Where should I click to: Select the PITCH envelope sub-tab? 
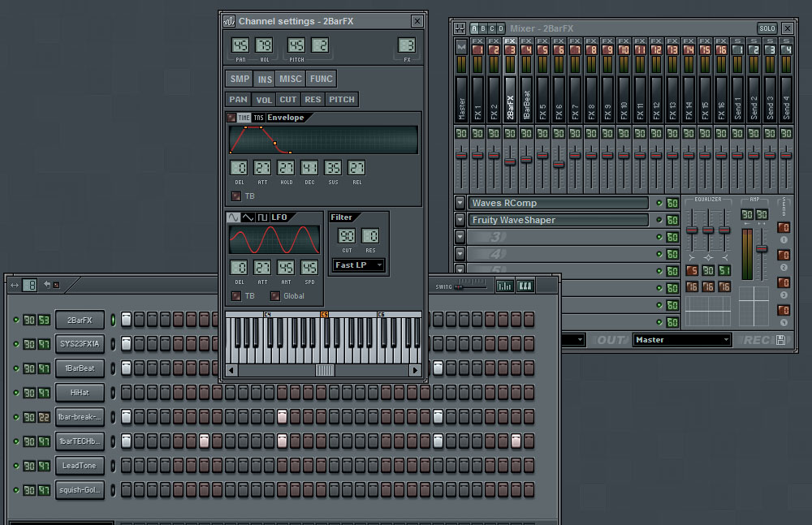[x=342, y=100]
